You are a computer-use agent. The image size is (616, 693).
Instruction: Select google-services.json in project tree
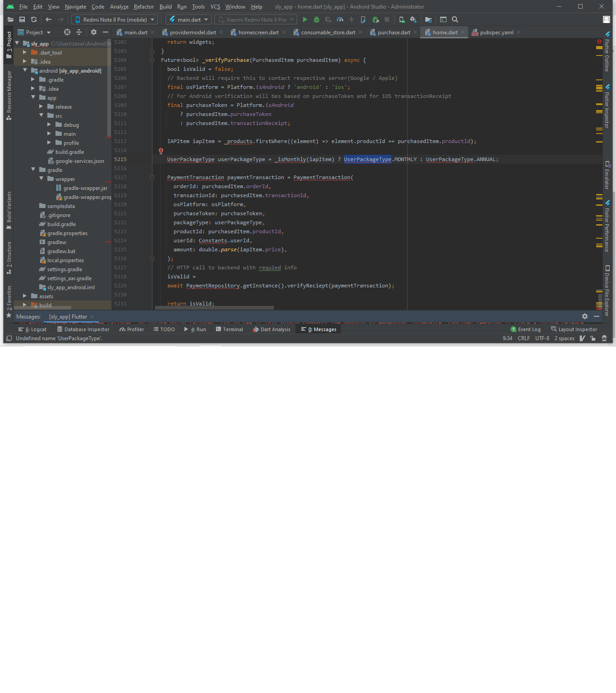click(76, 161)
